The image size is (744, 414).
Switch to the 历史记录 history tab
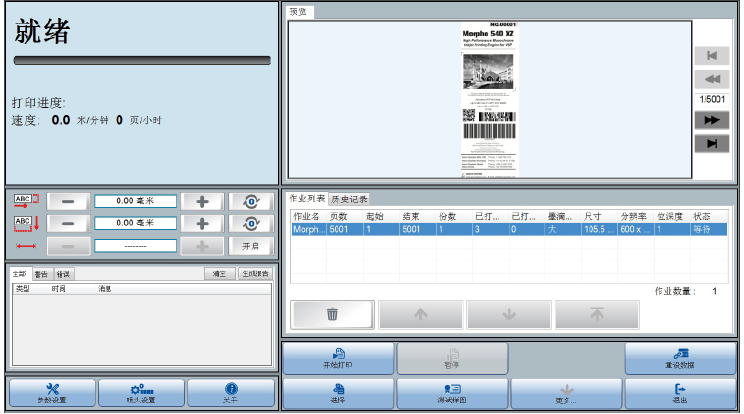(350, 199)
